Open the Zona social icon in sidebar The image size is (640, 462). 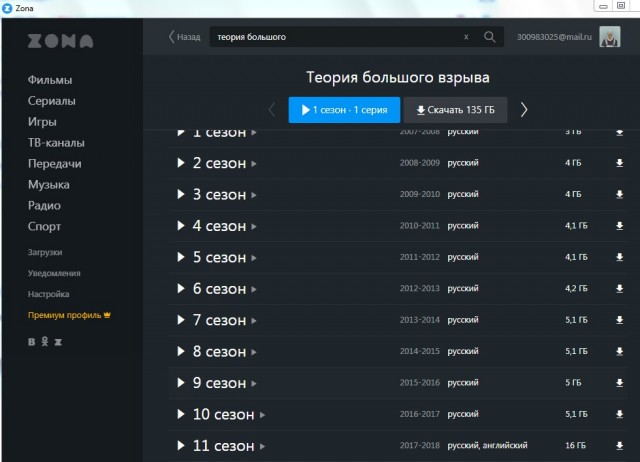point(58,342)
